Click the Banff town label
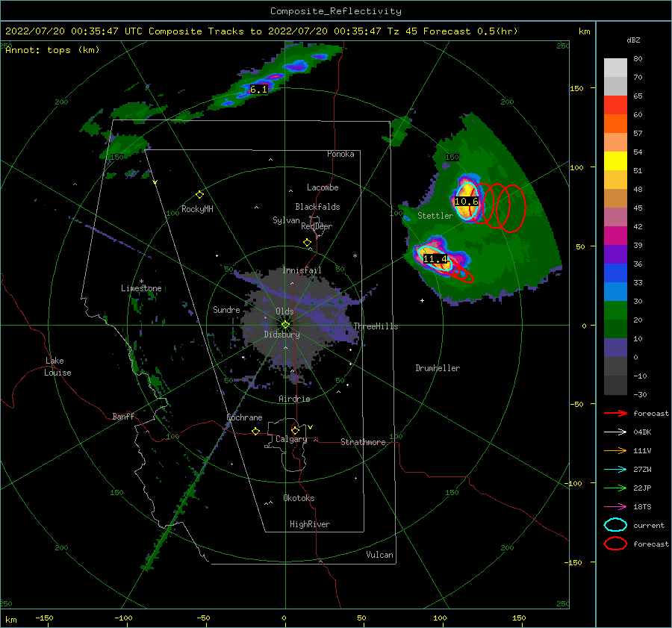Viewport: 672px width, 628px height. coord(123,416)
